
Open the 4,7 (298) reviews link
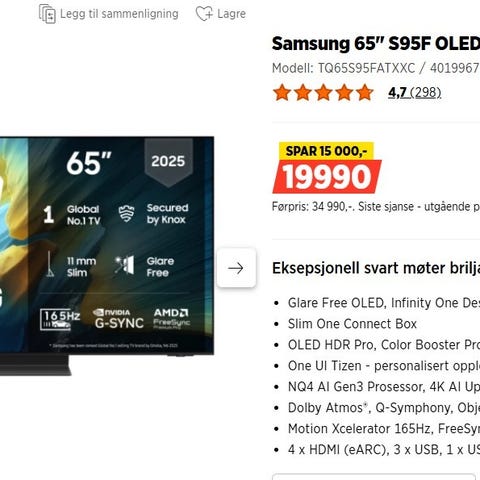coord(415,93)
